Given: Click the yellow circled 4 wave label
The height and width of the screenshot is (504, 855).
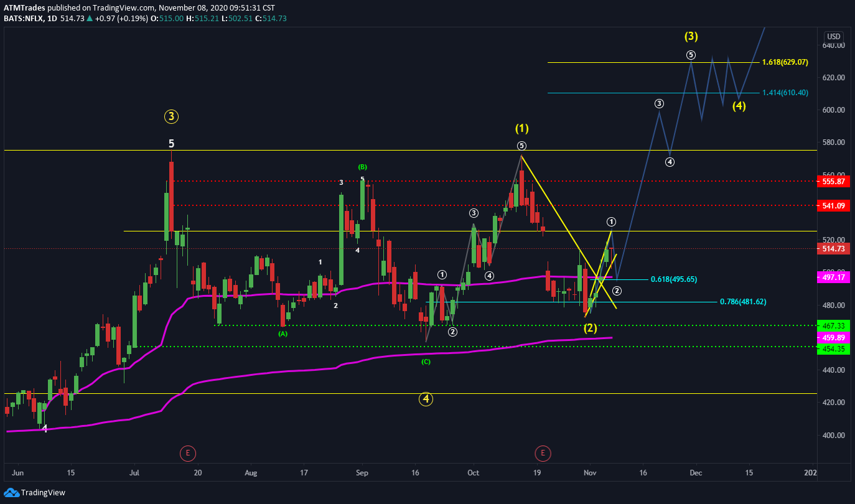Looking at the screenshot, I should tap(426, 399).
